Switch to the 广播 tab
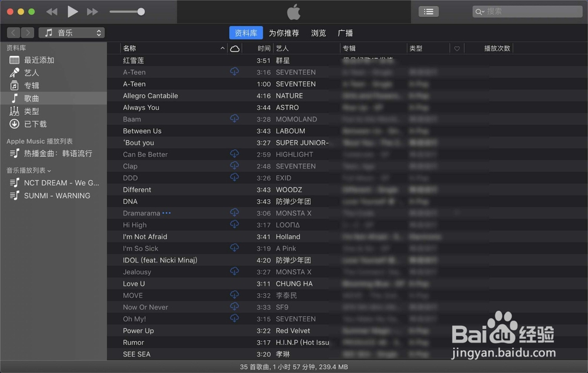This screenshot has width=588, height=373. (x=345, y=33)
